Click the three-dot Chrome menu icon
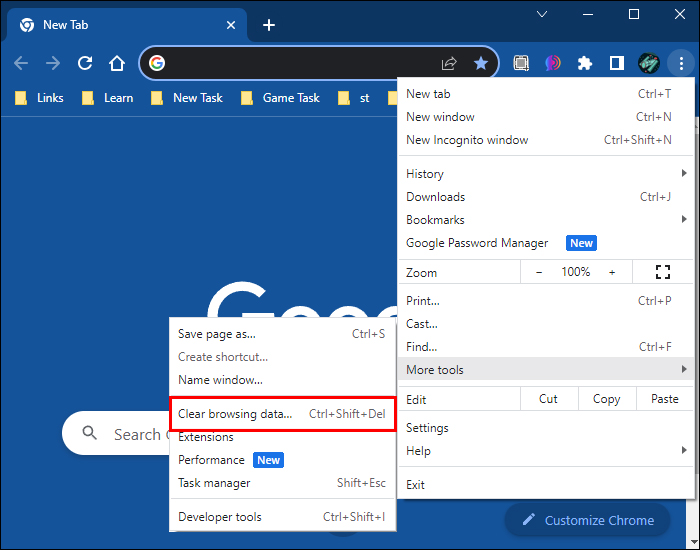The image size is (700, 550). click(x=681, y=63)
